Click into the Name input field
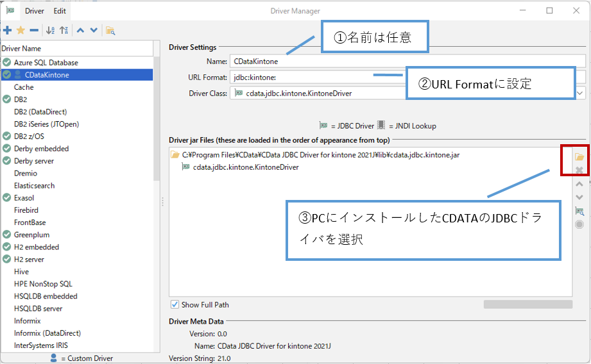The width and height of the screenshot is (591, 364). [408, 62]
